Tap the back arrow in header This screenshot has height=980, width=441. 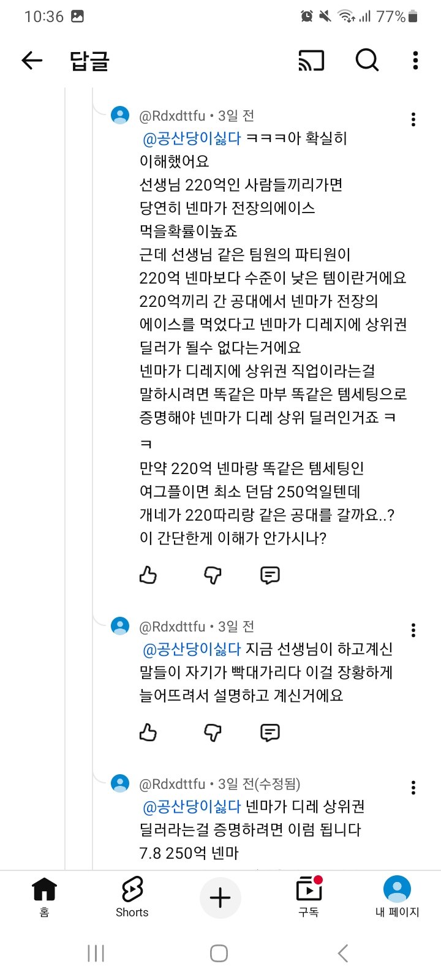click(32, 60)
